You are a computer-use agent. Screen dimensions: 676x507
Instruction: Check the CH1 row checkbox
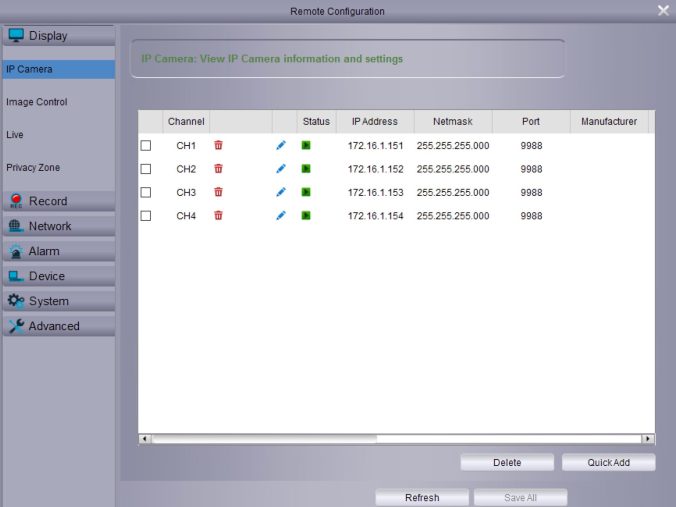[x=146, y=146]
